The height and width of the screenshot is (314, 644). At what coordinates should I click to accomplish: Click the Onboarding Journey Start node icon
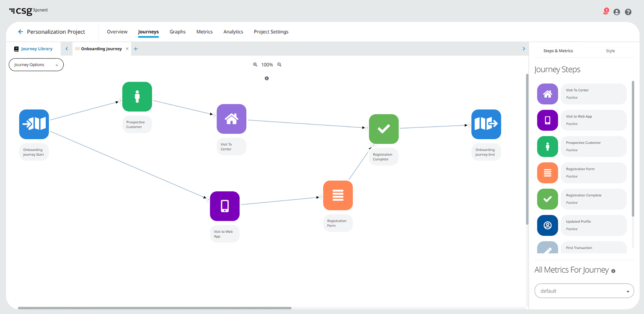click(34, 124)
